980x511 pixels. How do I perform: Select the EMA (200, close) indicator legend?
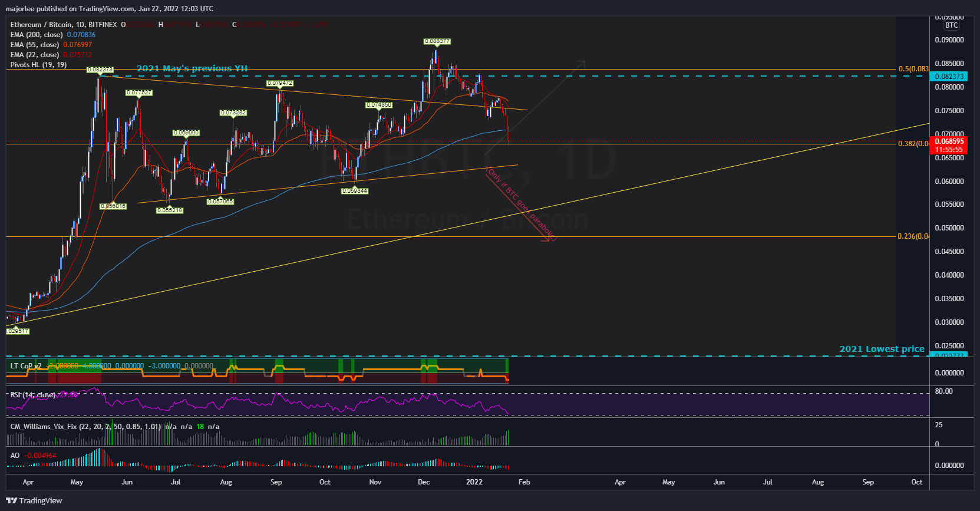(37, 35)
